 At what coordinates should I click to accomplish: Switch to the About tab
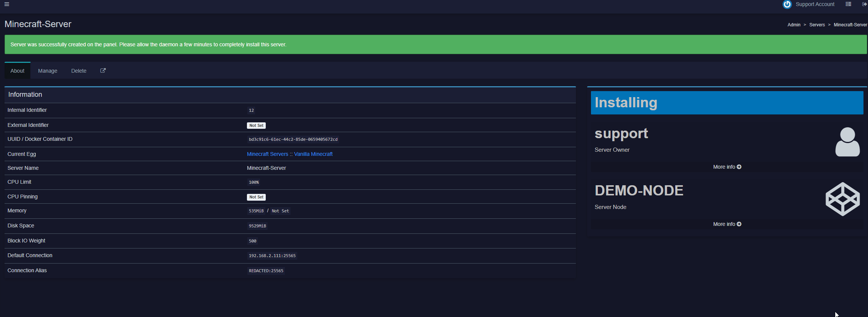17,71
